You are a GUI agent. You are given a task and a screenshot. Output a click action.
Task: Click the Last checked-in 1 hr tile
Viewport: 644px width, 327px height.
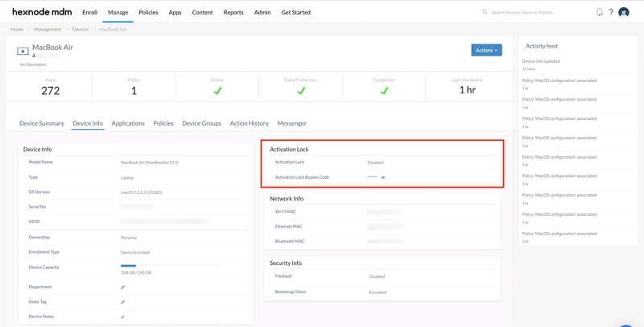[x=468, y=87]
